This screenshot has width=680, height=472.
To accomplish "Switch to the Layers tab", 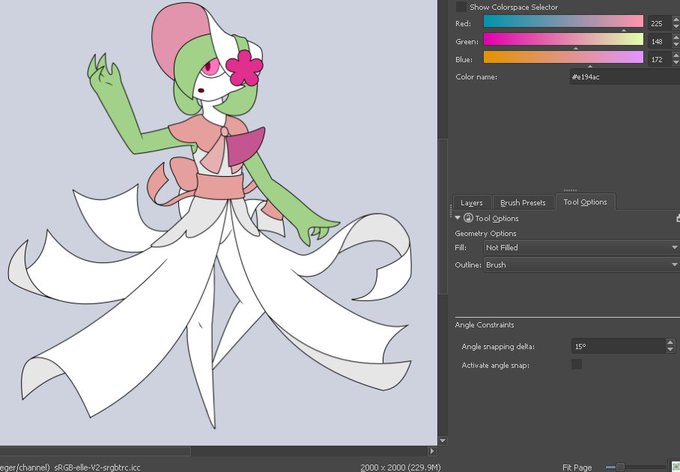I will (x=471, y=203).
